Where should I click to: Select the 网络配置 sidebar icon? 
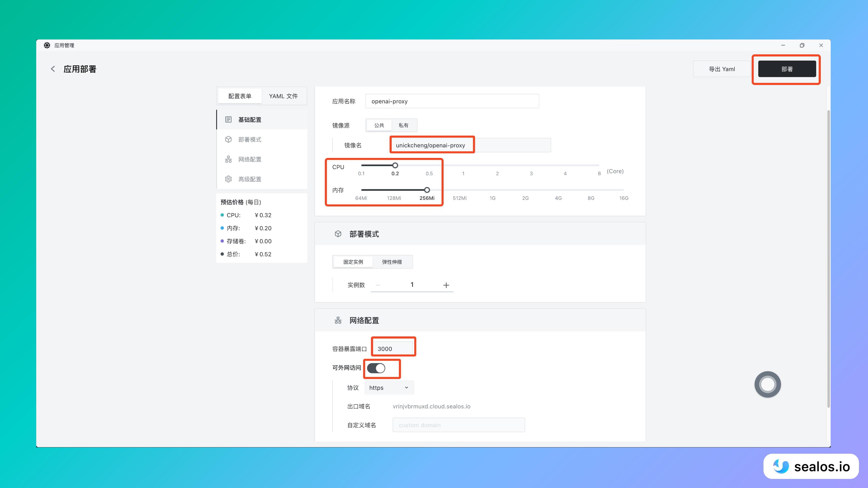click(229, 159)
